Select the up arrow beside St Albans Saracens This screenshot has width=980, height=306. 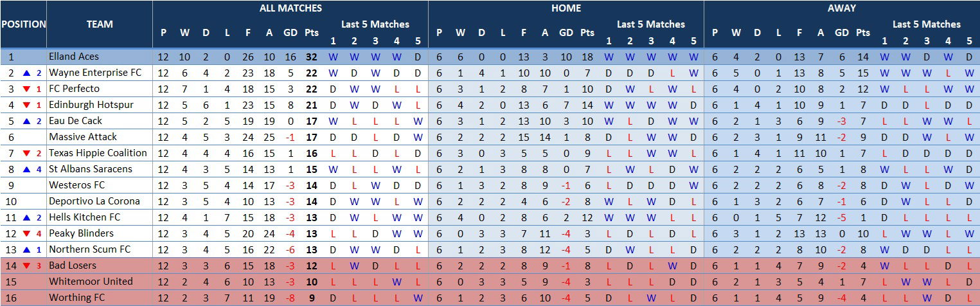26,169
